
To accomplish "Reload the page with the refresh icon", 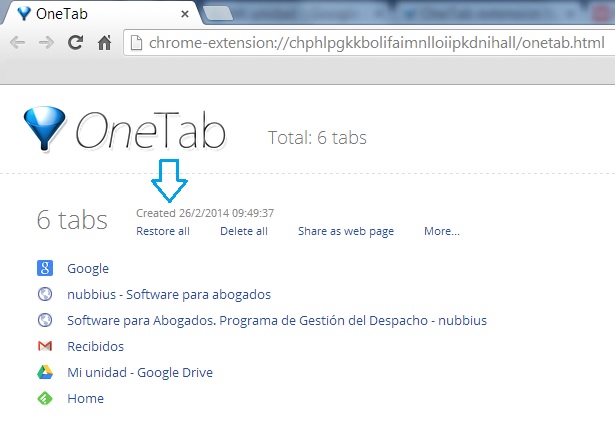I will (x=75, y=42).
